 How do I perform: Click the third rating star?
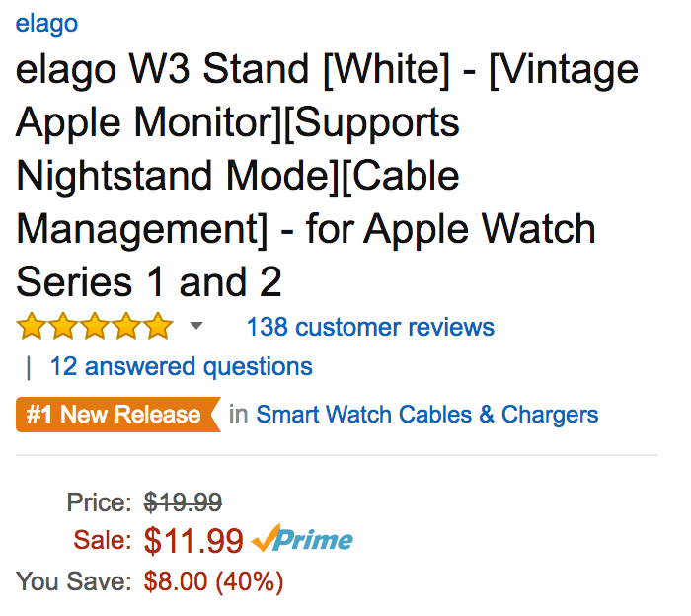(x=95, y=327)
